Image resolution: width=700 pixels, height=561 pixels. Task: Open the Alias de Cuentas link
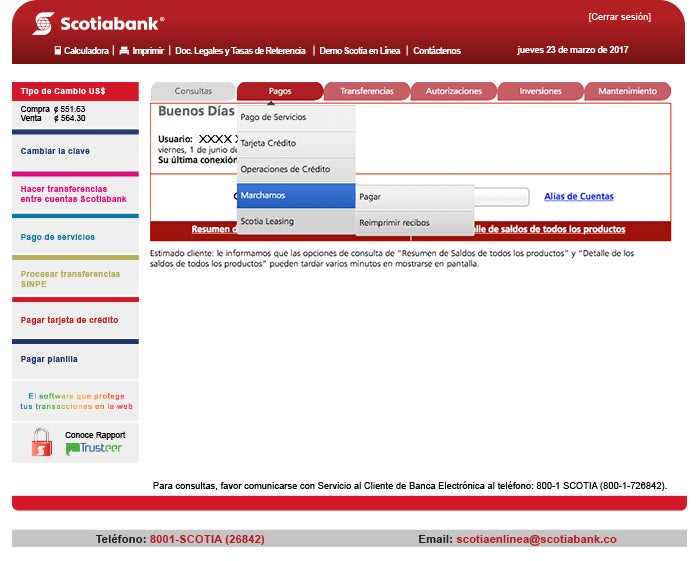(579, 196)
